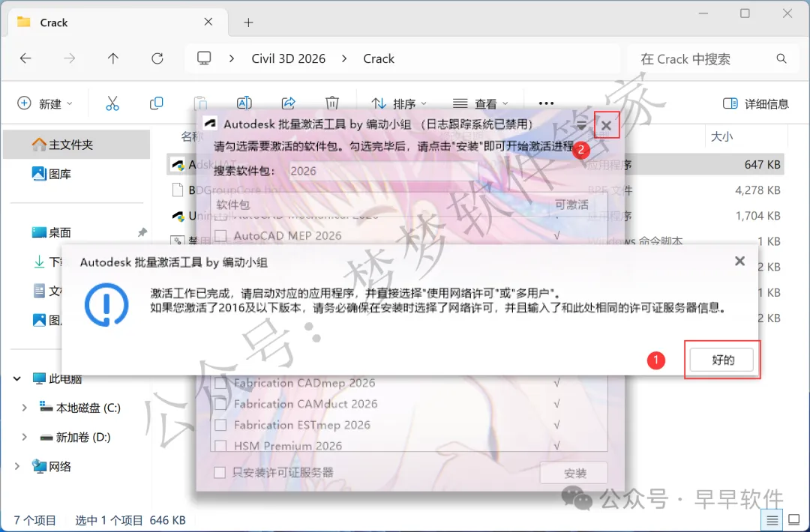Expand the 新加卷 (D:) node
This screenshot has height=532, width=810.
(x=24, y=438)
